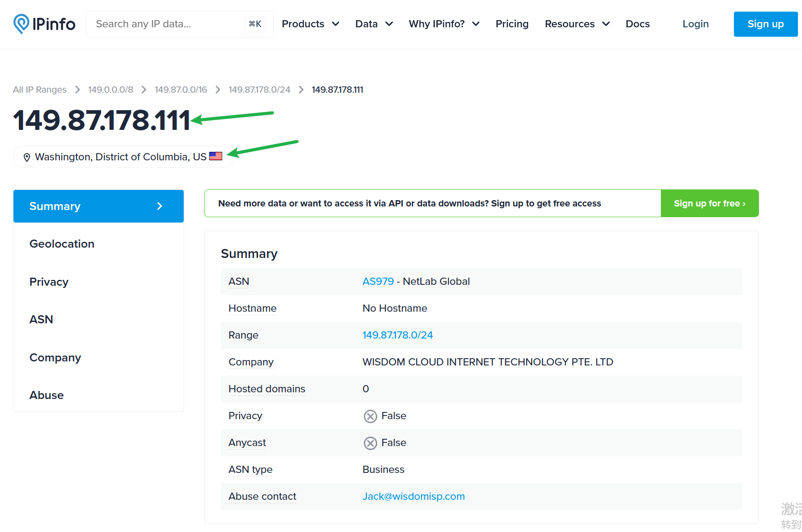The height and width of the screenshot is (532, 802).
Task: Select the Summary sidebar tab
Action: tap(99, 206)
